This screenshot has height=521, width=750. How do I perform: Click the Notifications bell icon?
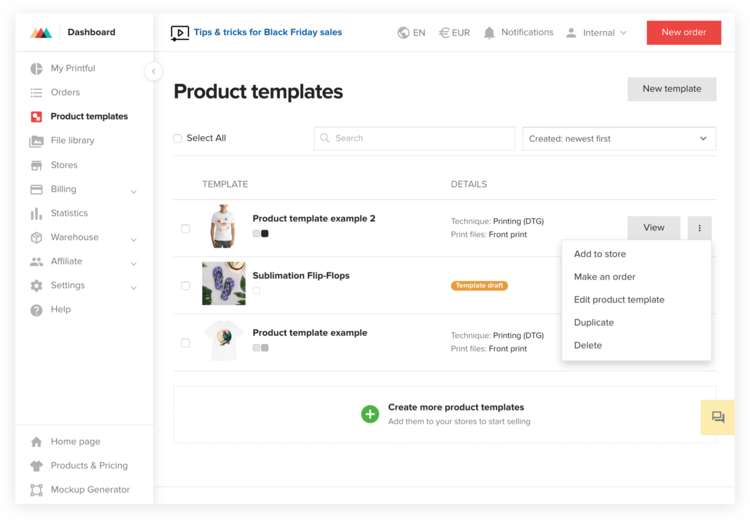pyautogui.click(x=489, y=33)
